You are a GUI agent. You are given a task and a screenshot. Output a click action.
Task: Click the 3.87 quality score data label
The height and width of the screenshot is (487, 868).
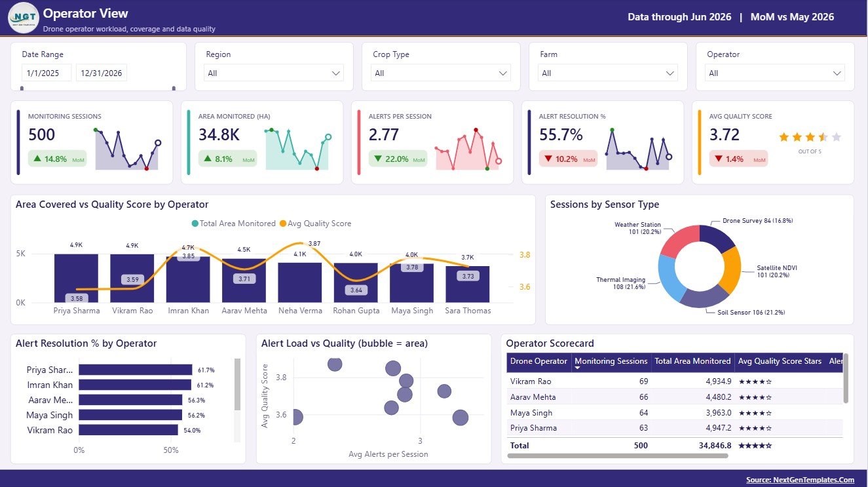click(314, 243)
